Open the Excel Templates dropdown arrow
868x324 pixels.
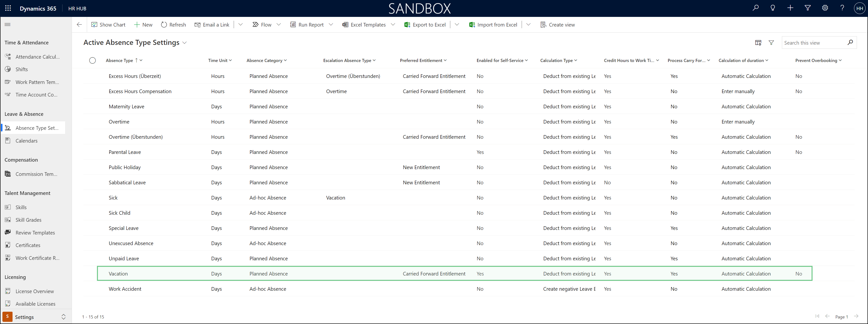pos(393,25)
